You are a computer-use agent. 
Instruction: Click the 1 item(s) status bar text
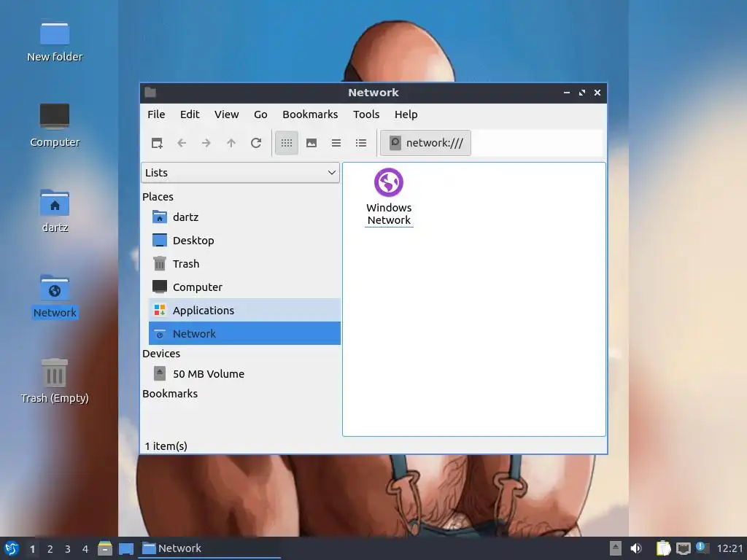tap(166, 446)
